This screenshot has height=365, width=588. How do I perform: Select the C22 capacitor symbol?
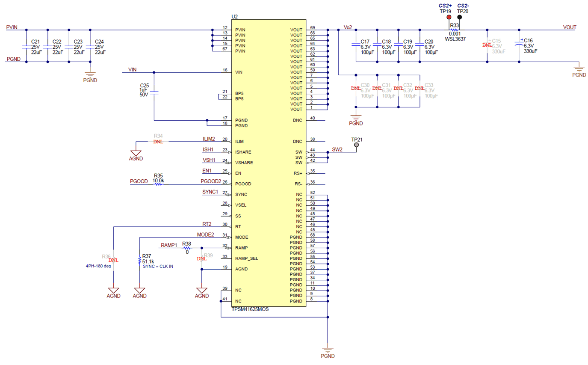(x=47, y=46)
